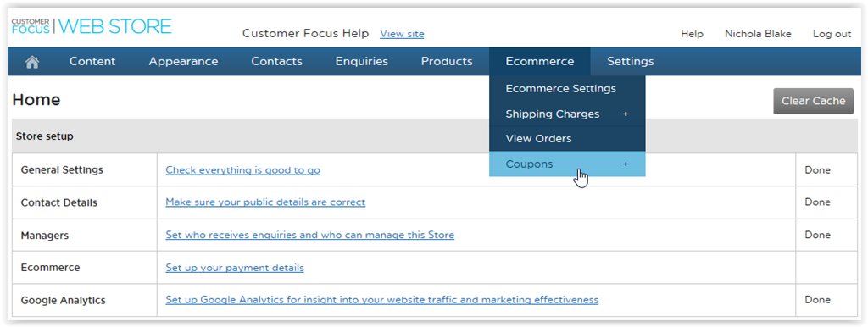Click the Clear Cache button

(x=813, y=102)
